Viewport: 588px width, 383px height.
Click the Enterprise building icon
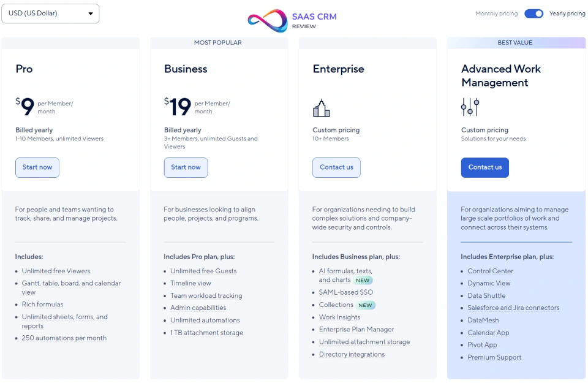tap(321, 108)
